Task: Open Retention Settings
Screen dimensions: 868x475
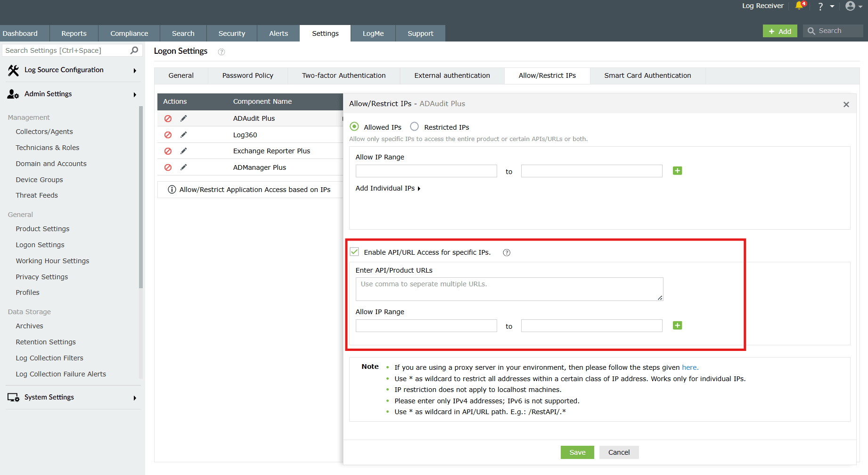Action: (x=46, y=342)
